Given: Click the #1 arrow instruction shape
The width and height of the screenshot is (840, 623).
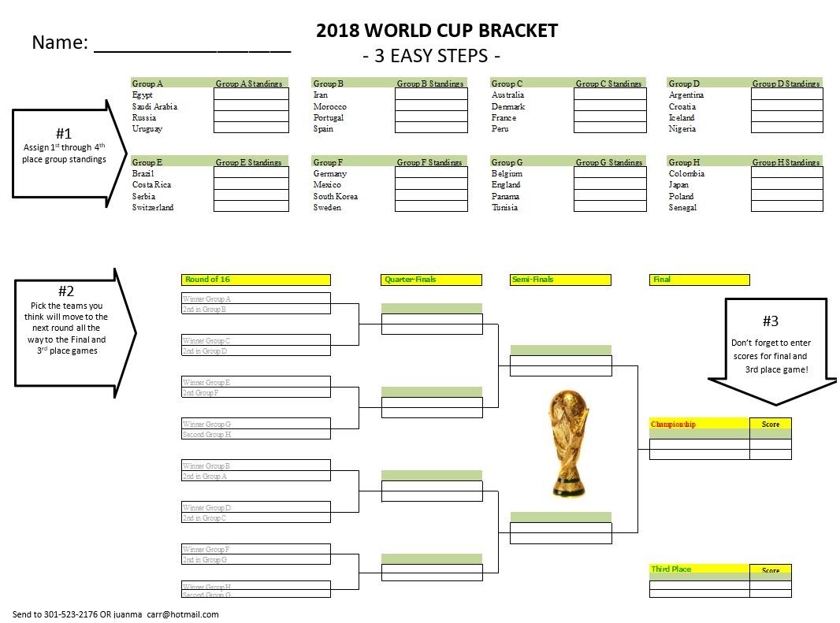Looking at the screenshot, I should pyautogui.click(x=69, y=154).
